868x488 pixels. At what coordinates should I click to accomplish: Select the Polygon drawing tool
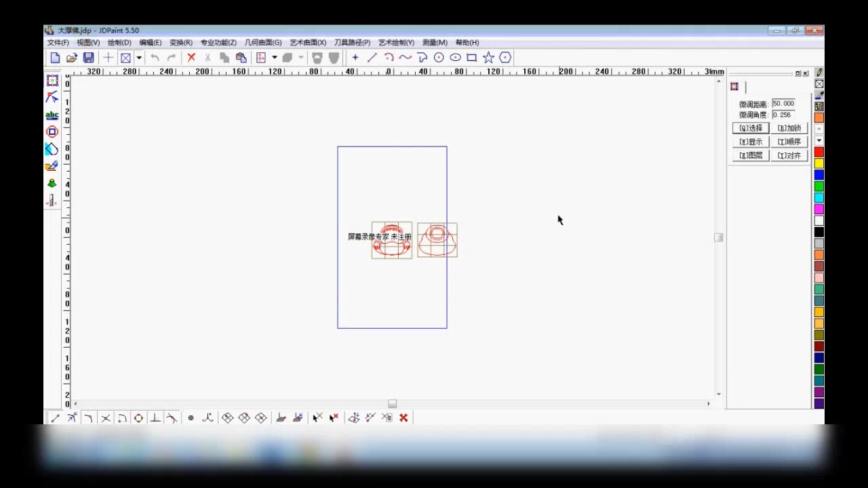tap(505, 58)
